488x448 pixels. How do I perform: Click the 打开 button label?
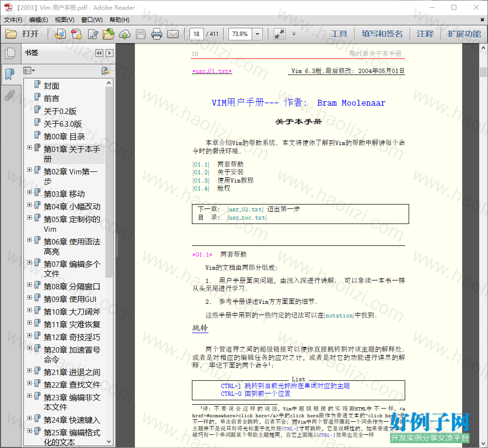point(30,34)
